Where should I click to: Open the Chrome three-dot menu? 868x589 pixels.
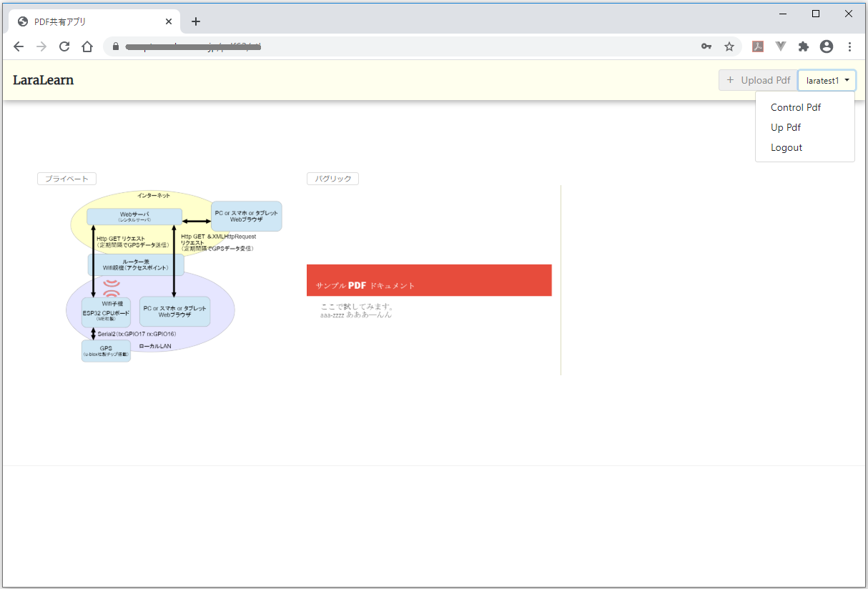click(x=849, y=46)
